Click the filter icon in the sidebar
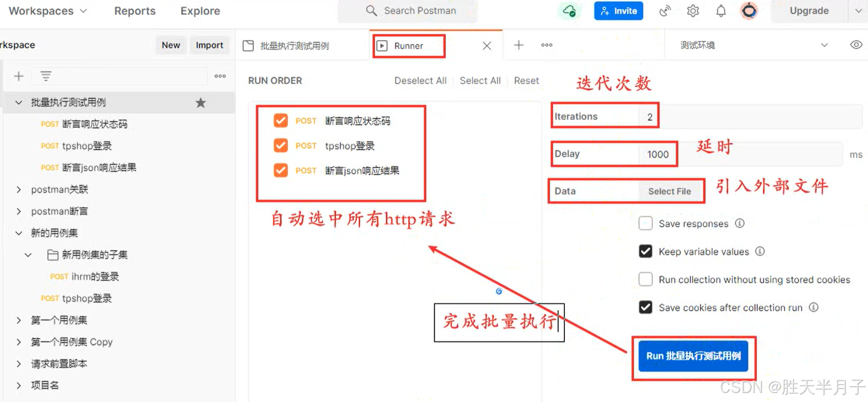 coord(46,76)
